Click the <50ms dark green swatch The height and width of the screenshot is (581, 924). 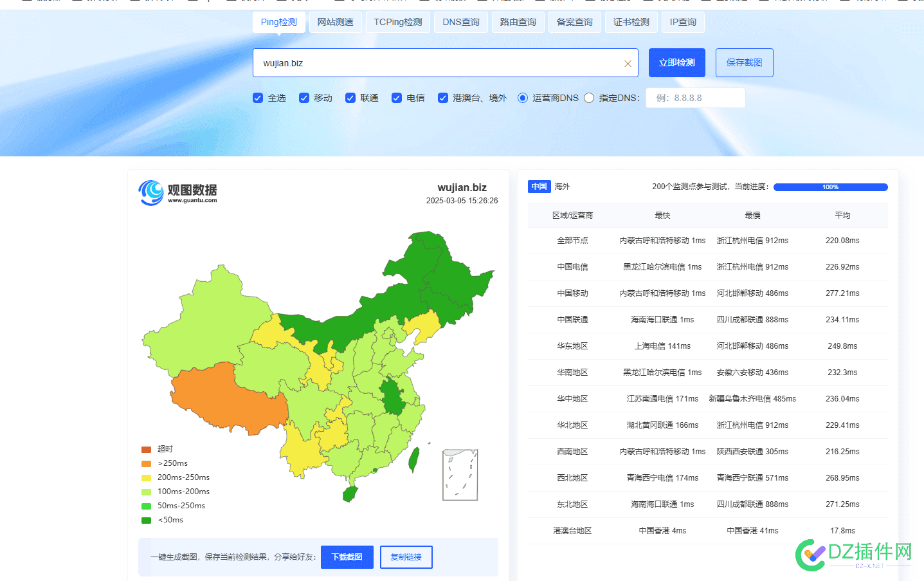tap(146, 520)
